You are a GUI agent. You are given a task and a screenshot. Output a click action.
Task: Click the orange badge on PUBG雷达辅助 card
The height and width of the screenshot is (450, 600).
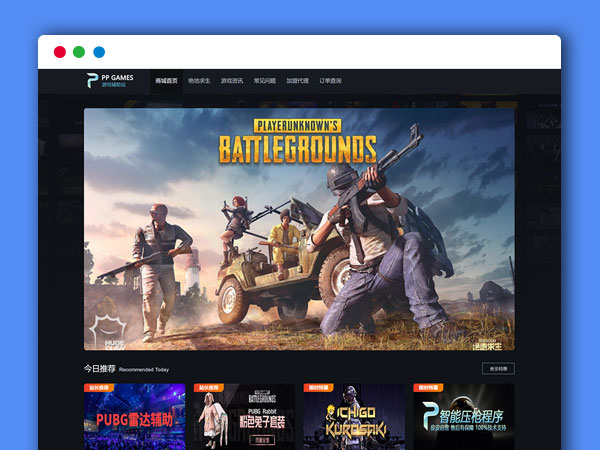tap(97, 388)
